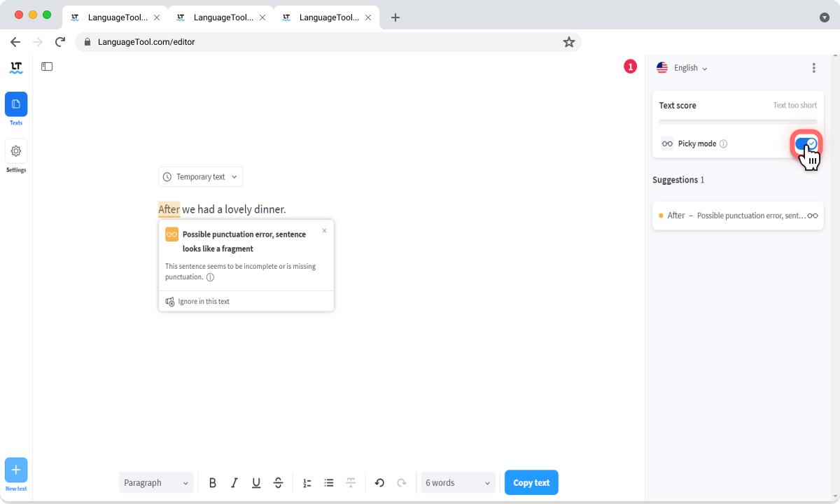Apply underline formatting

point(256,483)
